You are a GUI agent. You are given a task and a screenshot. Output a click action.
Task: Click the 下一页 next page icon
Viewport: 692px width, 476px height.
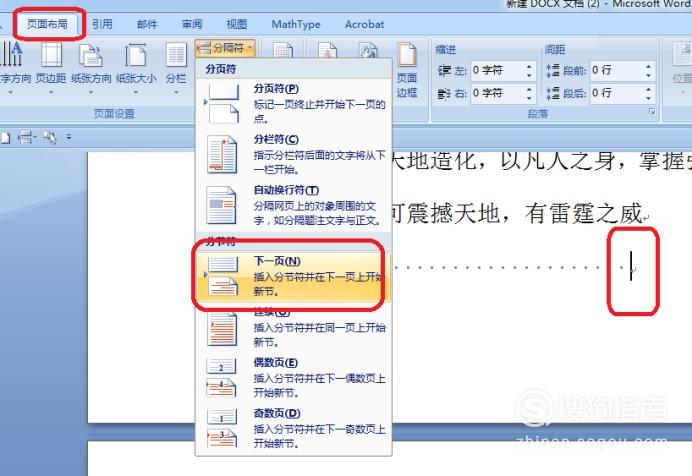pos(223,277)
